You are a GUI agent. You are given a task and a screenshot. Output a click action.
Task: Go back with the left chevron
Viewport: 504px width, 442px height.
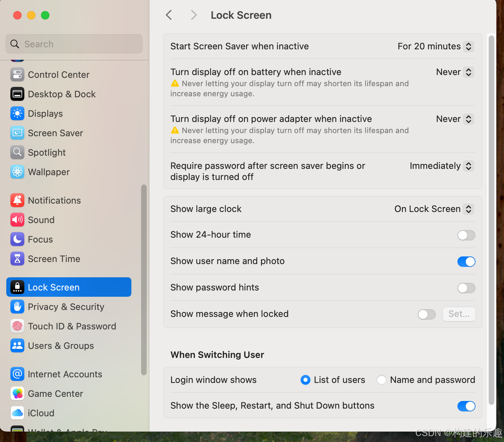click(169, 15)
